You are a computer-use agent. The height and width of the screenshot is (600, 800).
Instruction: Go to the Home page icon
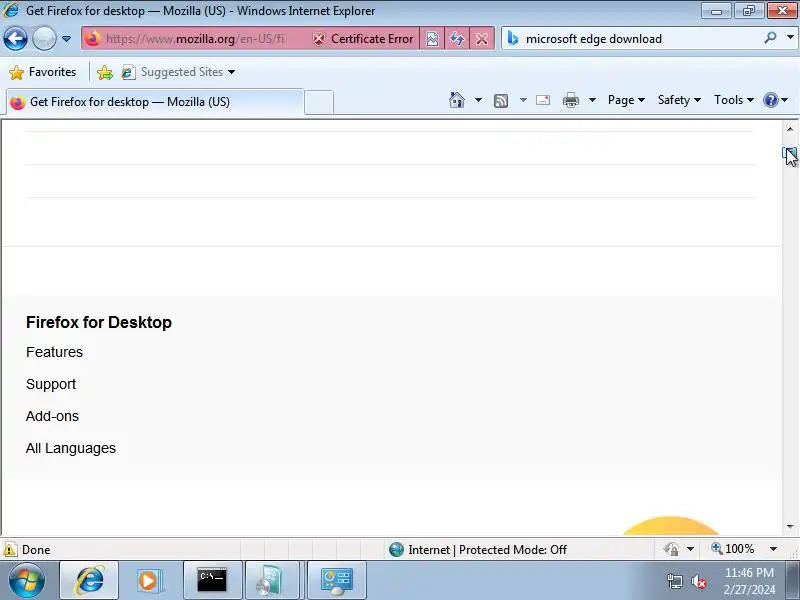coord(457,100)
